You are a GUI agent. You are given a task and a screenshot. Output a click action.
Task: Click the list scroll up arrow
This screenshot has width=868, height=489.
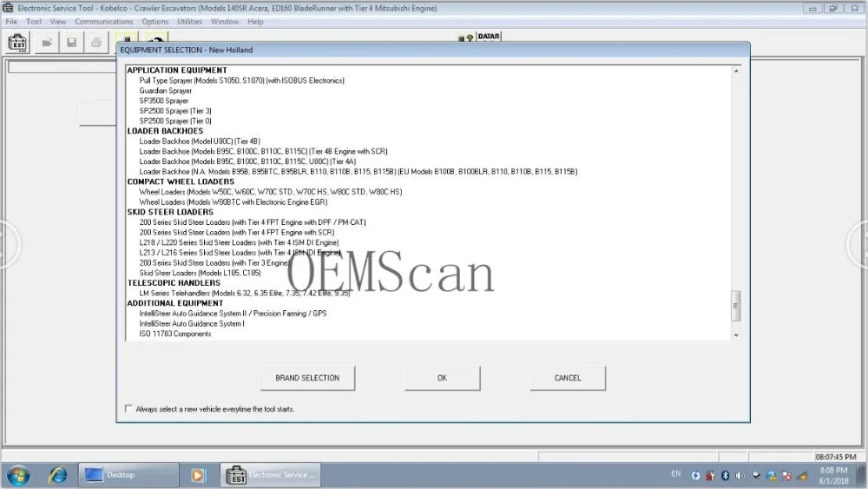[x=736, y=71]
